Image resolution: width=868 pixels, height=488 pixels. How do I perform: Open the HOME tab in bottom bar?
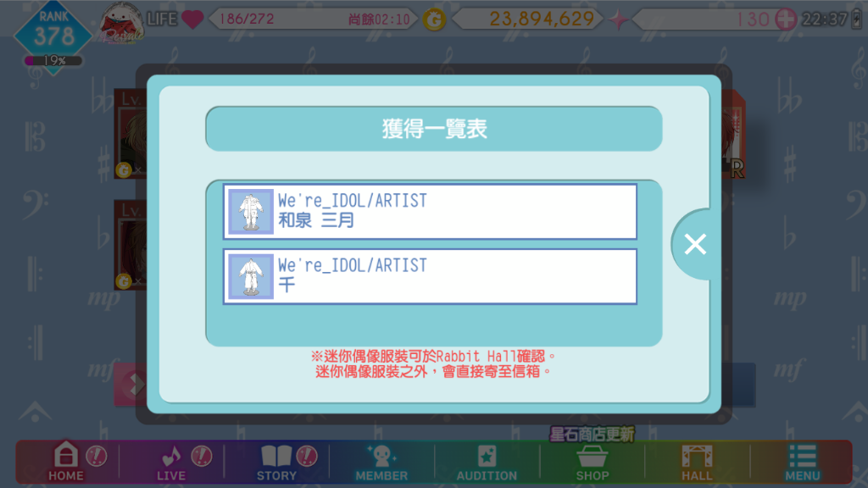[66, 462]
